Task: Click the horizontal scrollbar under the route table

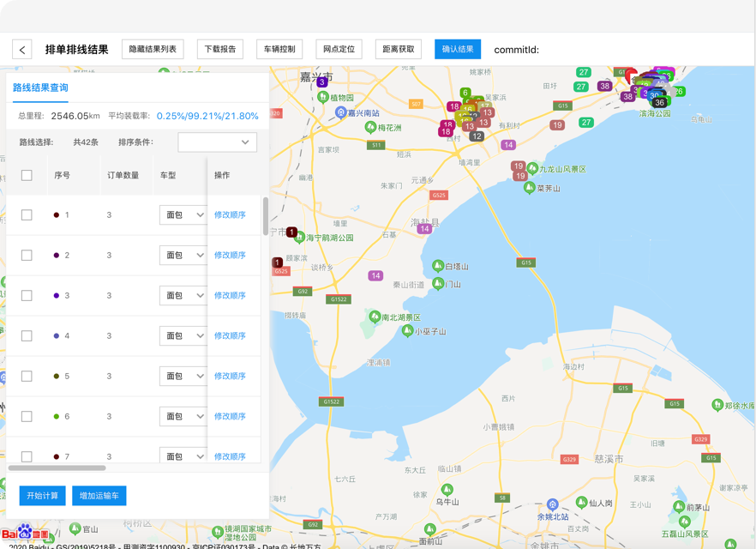Action: point(57,468)
